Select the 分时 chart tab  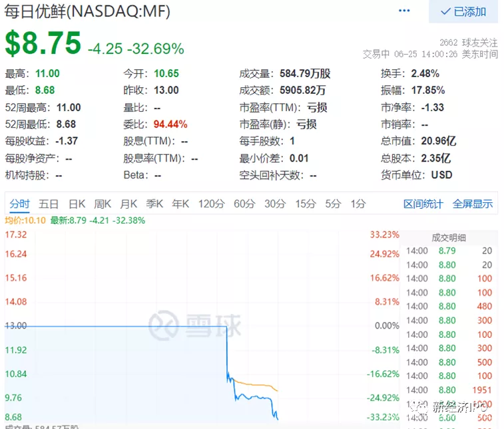[19, 204]
